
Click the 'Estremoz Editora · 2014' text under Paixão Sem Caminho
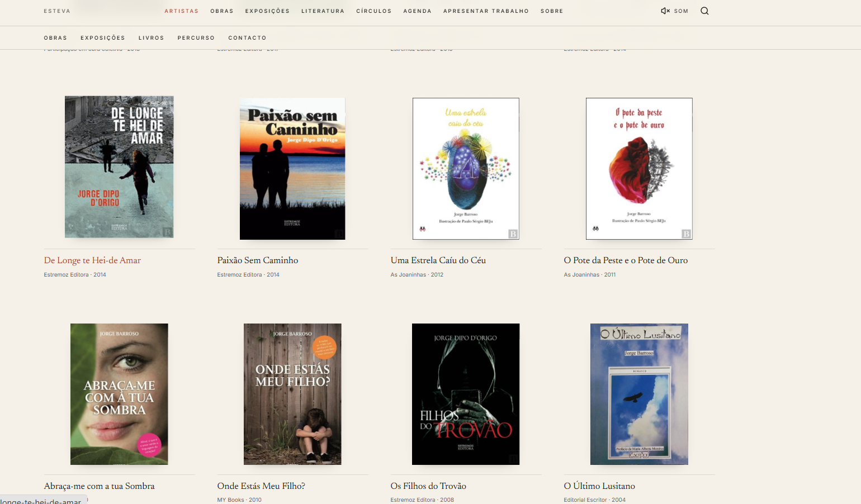(248, 275)
